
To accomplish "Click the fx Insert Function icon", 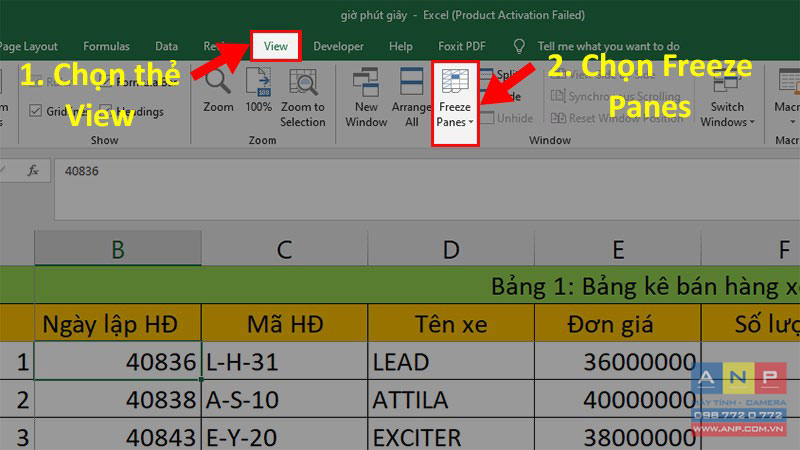I will click(33, 170).
